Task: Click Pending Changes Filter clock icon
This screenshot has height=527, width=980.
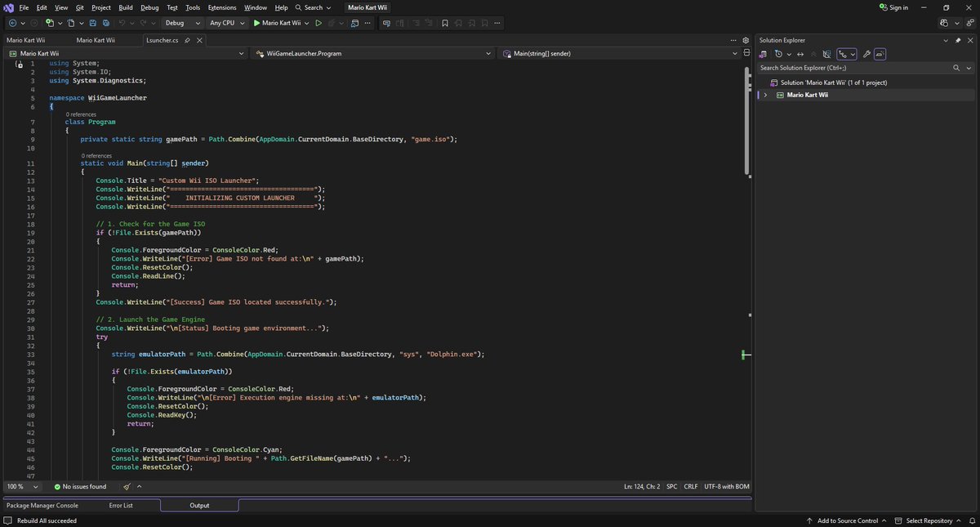Action: (778, 54)
